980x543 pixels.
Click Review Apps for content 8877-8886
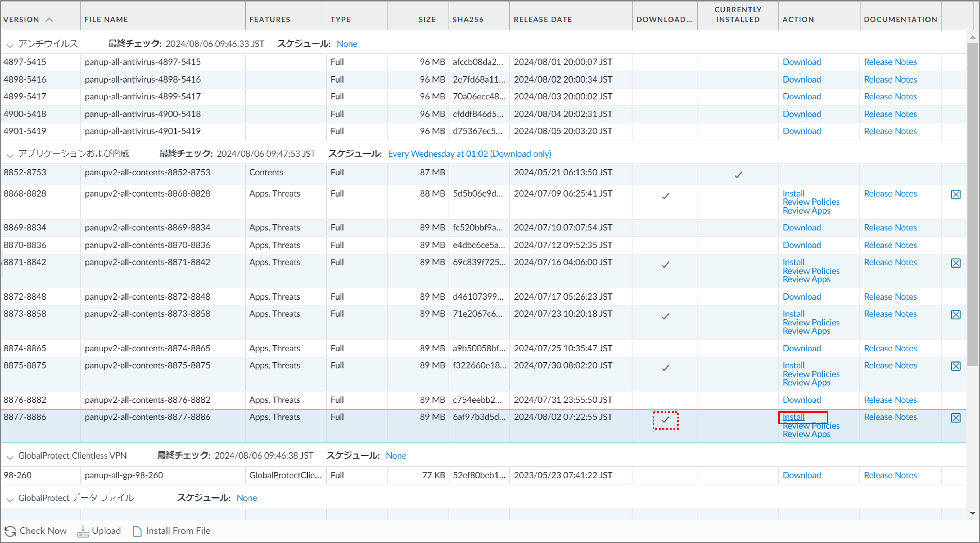[x=807, y=434]
